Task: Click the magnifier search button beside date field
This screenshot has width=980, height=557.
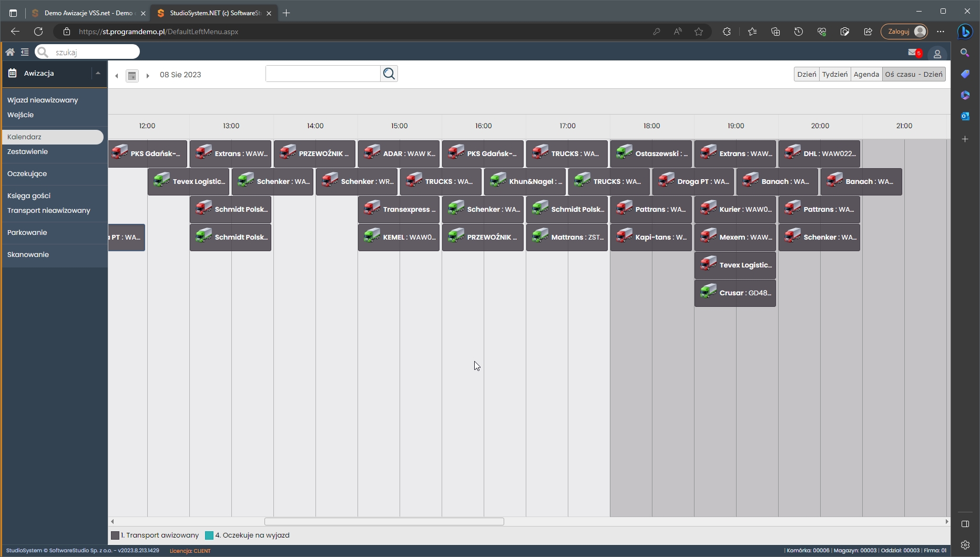Action: [389, 74]
